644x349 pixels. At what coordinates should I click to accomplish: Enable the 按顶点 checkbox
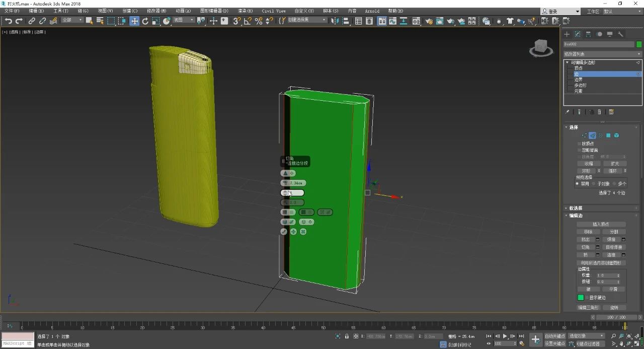tap(579, 144)
